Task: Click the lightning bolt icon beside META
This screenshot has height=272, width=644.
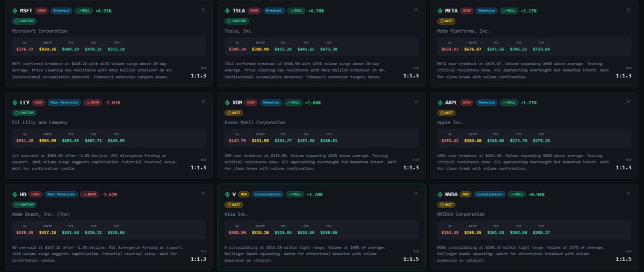Action: click(440, 11)
